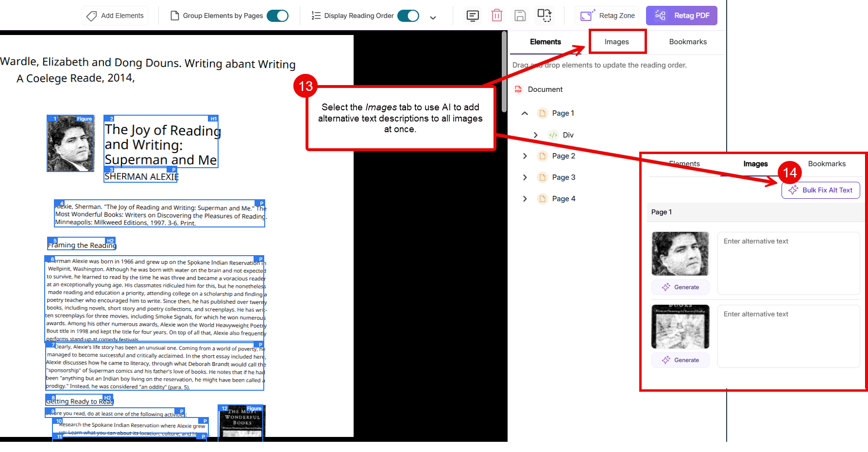
Task: Click the red trash delete icon
Action: pos(496,16)
